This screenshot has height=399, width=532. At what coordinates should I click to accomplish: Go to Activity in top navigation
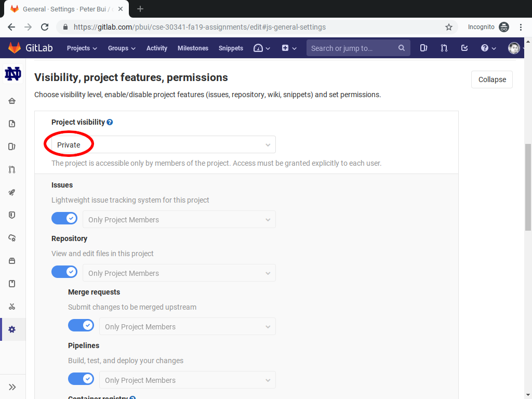tap(157, 48)
